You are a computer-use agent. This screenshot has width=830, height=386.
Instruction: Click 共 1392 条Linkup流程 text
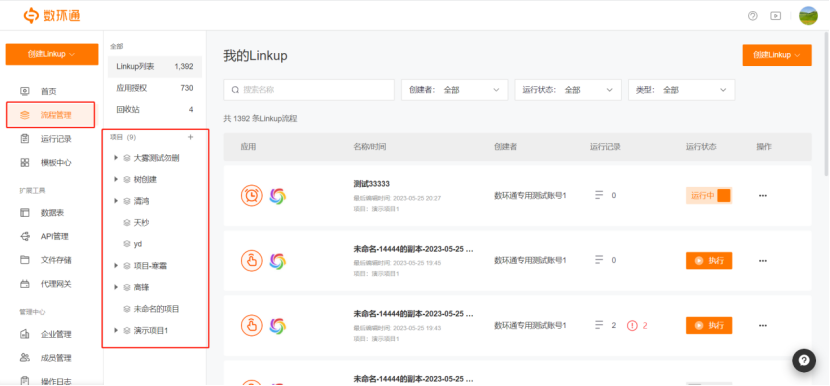(x=260, y=119)
